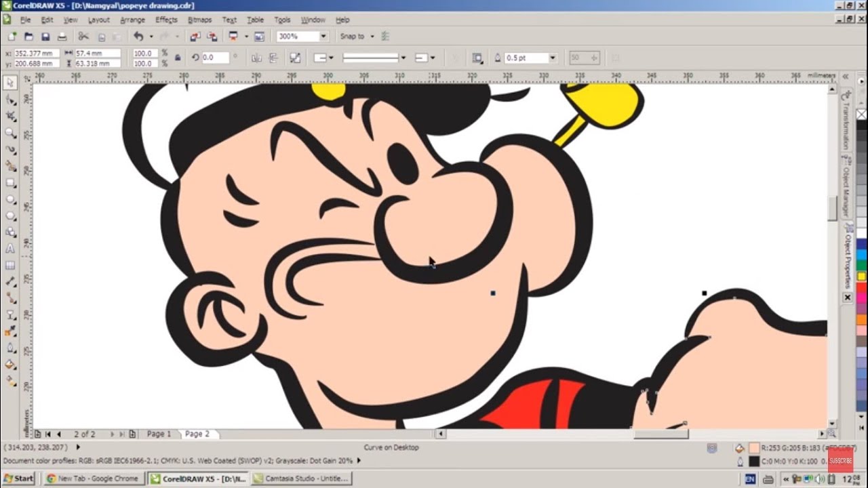The width and height of the screenshot is (868, 488).
Task: Click the Mirror horizontally icon
Action: [x=256, y=58]
